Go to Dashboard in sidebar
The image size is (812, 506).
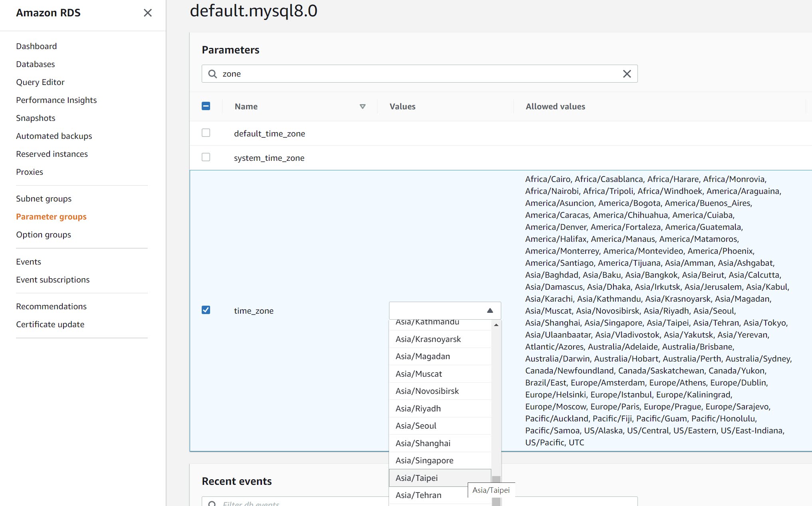point(36,46)
